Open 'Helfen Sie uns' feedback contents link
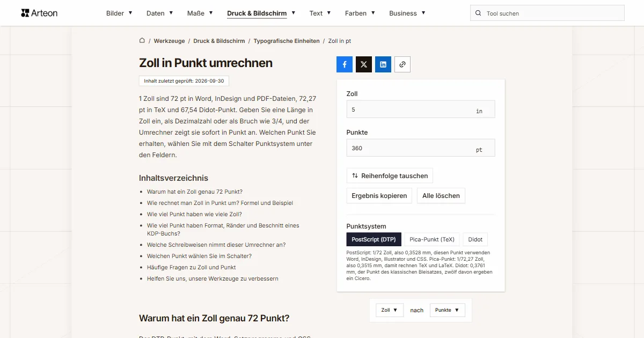Image resolution: width=644 pixels, height=338 pixels. 213,278
